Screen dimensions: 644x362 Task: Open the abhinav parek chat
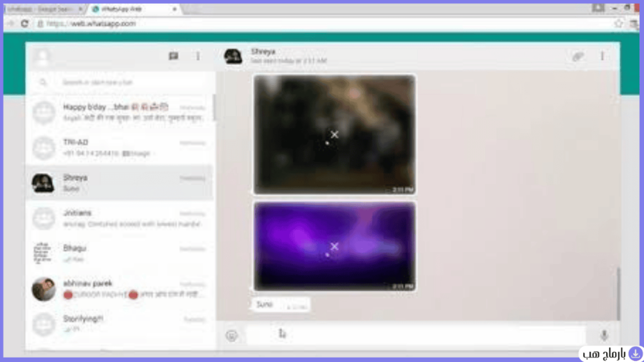(x=119, y=288)
